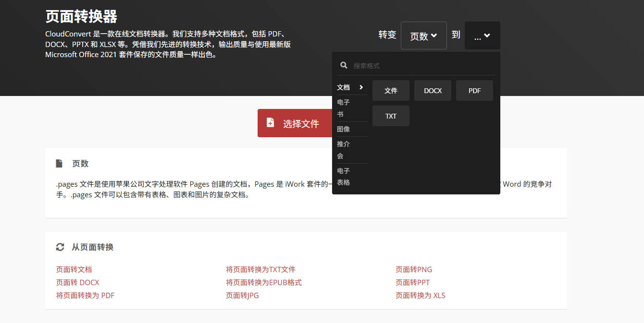Click the document icon beside 页数 heading
Screen dimensions: 644x323
60,163
